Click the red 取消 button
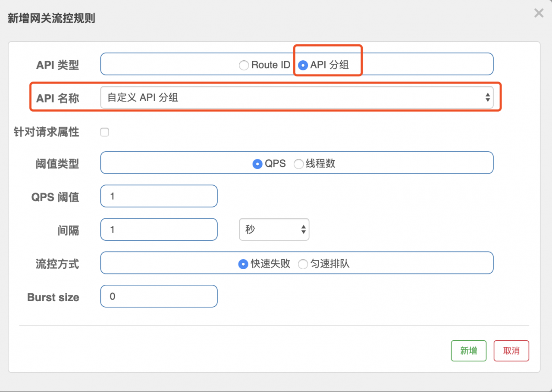The image size is (552, 392). coord(511,351)
